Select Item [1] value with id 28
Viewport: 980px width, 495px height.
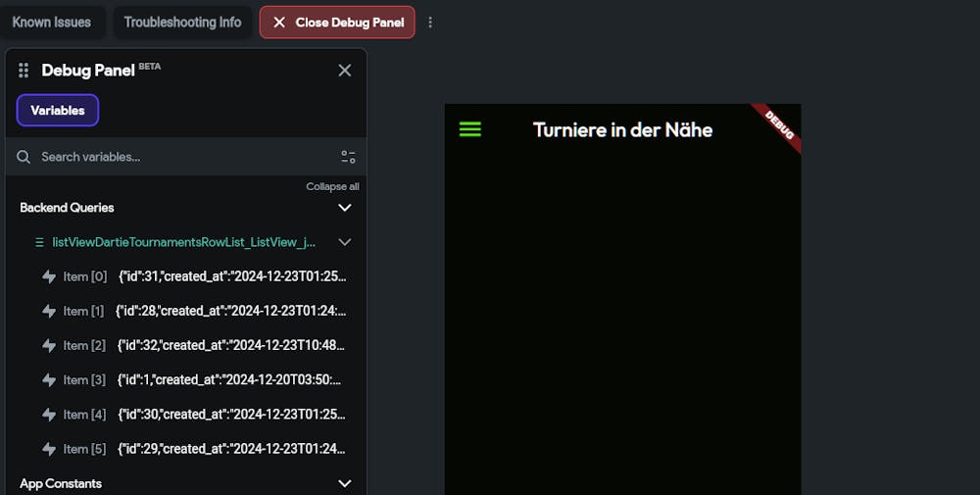tap(230, 311)
